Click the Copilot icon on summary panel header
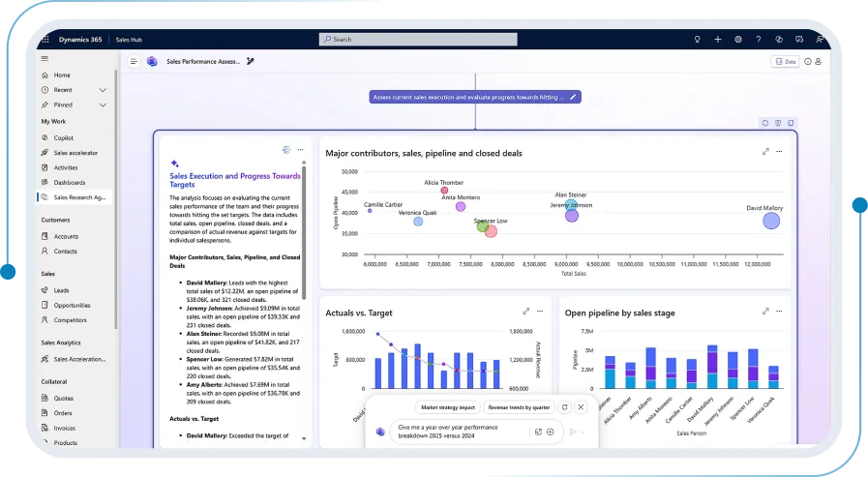Screen dimensions: 868x477 [286, 149]
